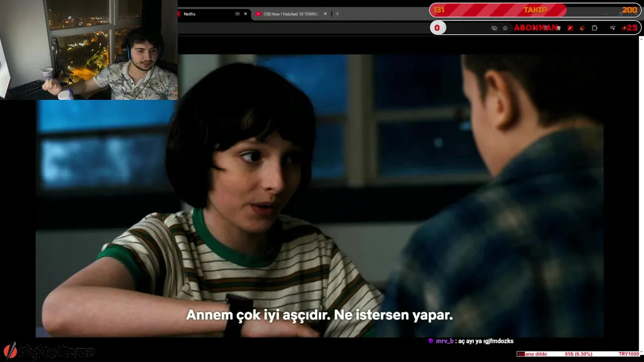644x362 pixels.
Task: Switch to the Netflix browser tab
Action: [x=214, y=14]
